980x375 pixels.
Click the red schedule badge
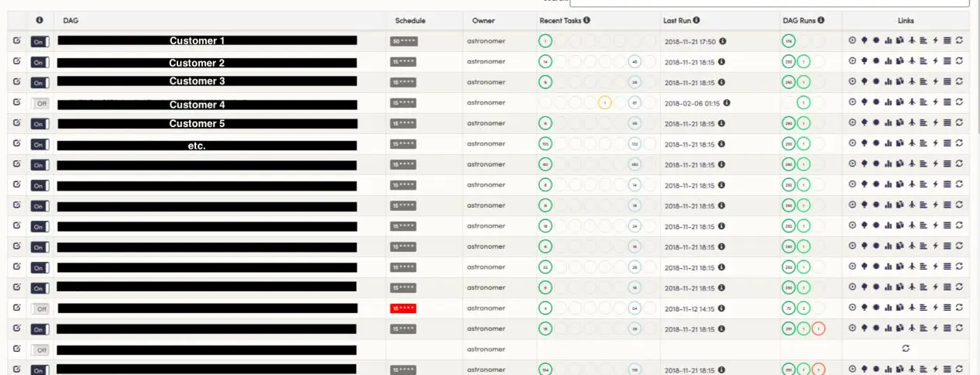pyautogui.click(x=403, y=308)
